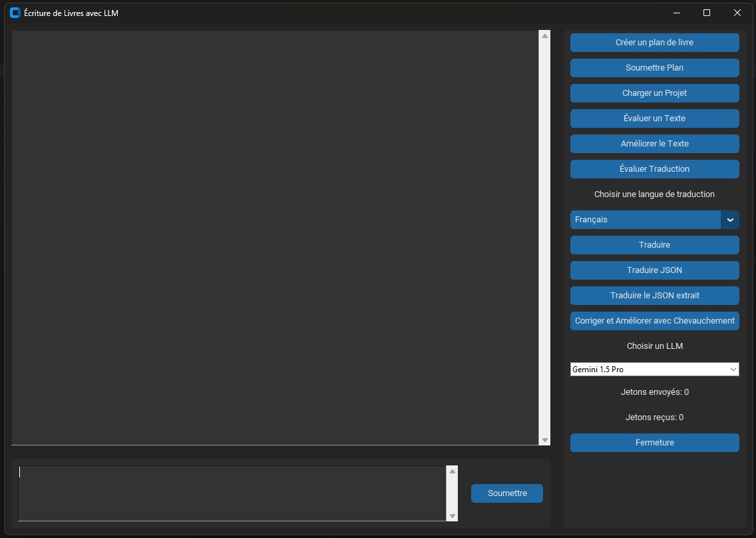This screenshot has height=538, width=756.
Task: Click the Soumettre button next to input box
Action: click(506, 493)
